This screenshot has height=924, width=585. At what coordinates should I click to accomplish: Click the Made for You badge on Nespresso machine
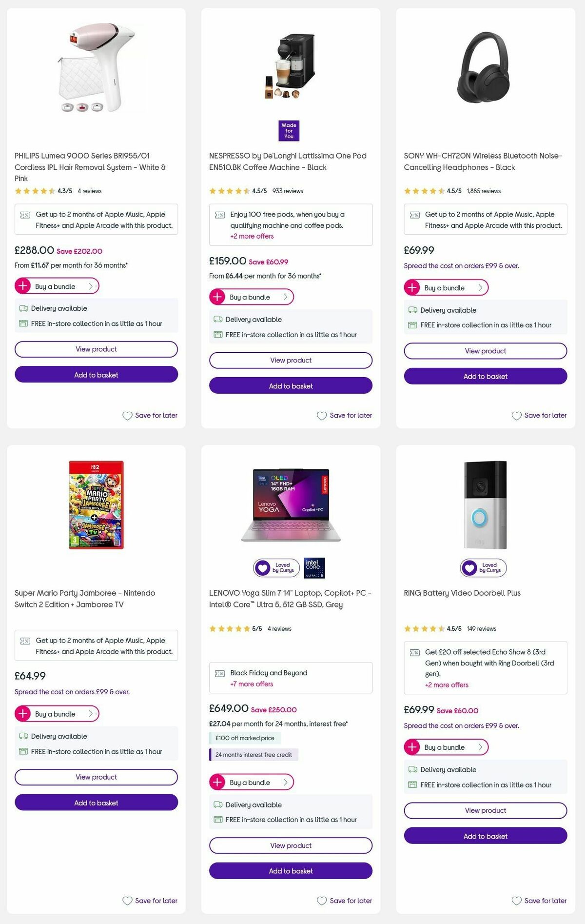point(289,130)
